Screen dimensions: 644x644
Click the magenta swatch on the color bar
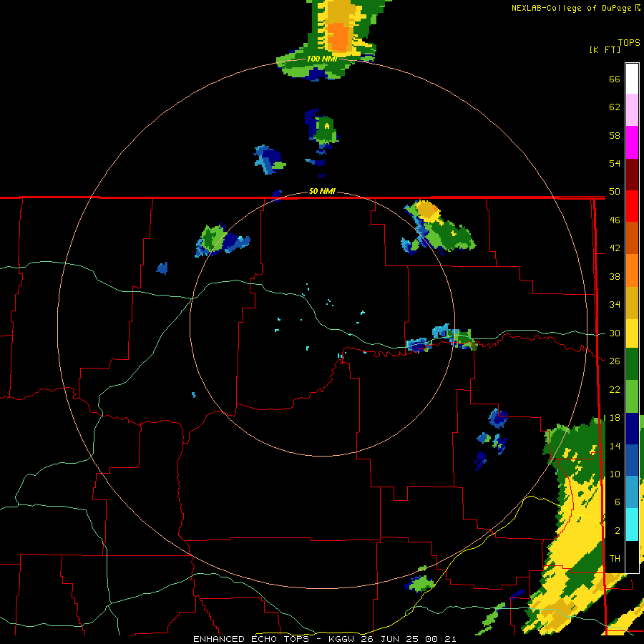(x=632, y=142)
